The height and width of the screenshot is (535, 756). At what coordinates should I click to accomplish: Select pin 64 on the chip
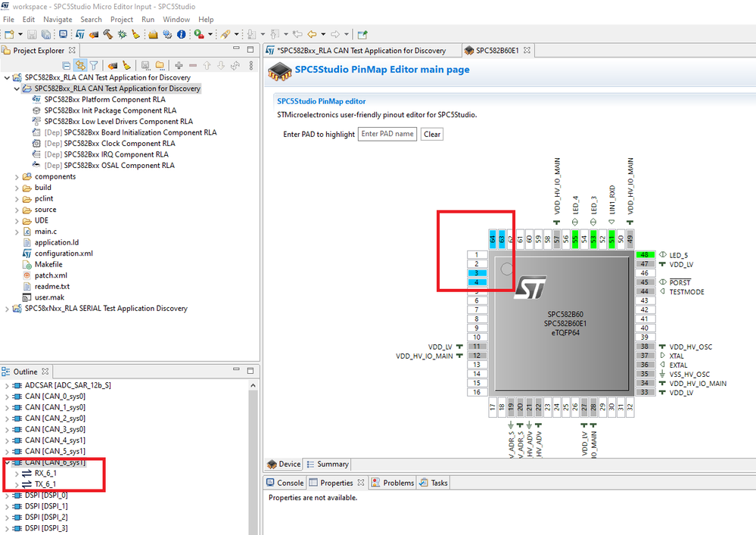coord(492,239)
